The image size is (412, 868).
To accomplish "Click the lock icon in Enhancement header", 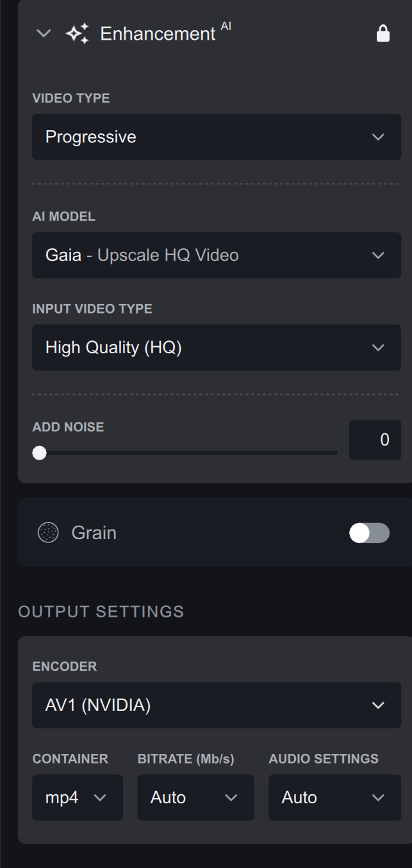I will [383, 33].
